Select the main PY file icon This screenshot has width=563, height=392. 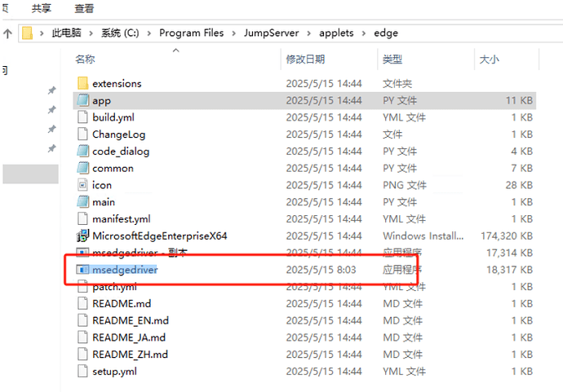pos(82,201)
